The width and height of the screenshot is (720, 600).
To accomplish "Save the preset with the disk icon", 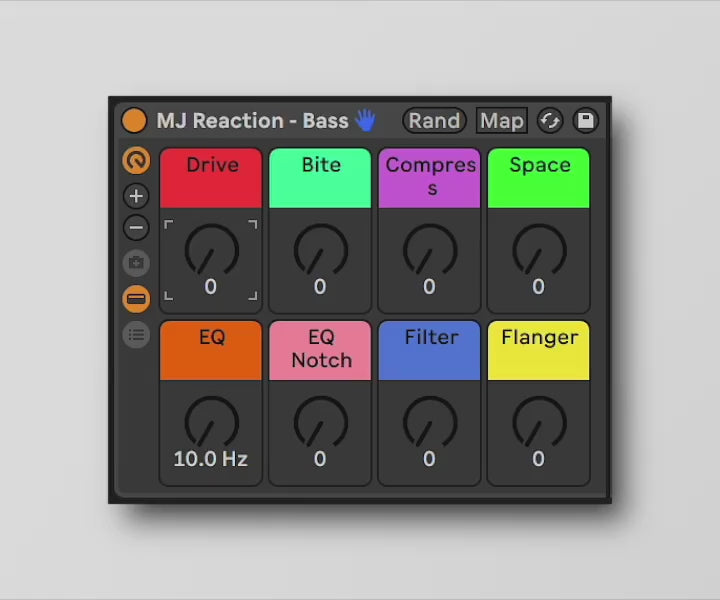I will click(x=585, y=121).
